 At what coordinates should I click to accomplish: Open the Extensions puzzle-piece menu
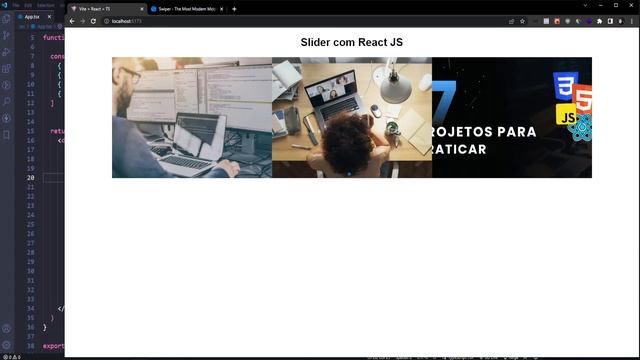point(600,21)
